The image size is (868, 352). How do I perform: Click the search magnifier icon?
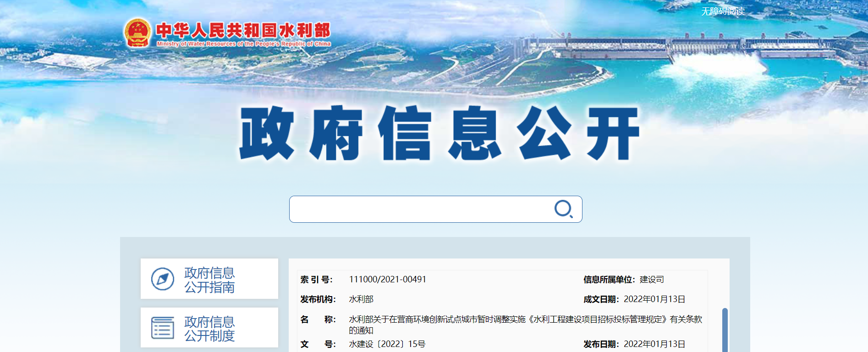563,209
